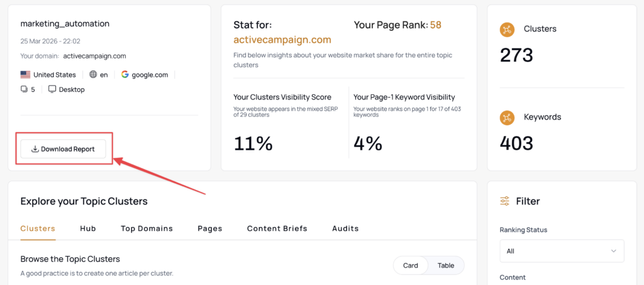Switch to Table view toggle
This screenshot has width=644, height=285.
click(x=446, y=265)
